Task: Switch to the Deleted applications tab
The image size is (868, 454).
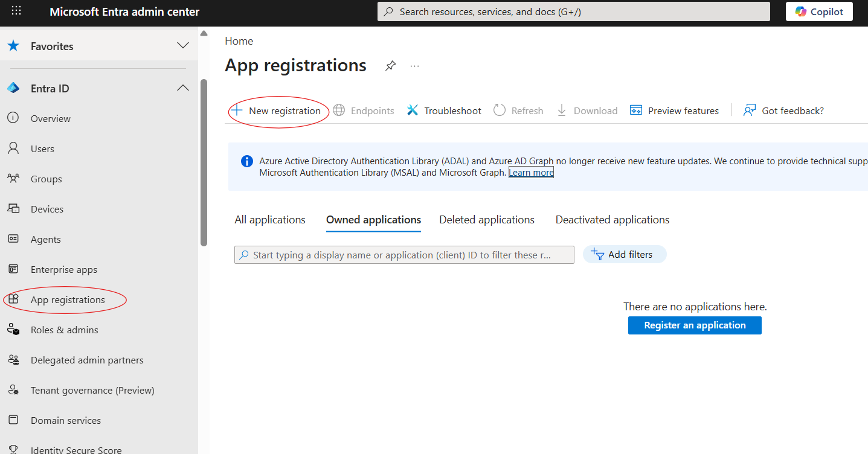Action: [487, 220]
